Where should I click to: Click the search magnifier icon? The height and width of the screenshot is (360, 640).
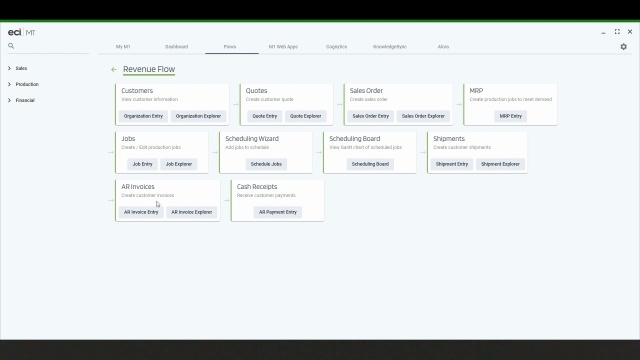tap(11, 46)
